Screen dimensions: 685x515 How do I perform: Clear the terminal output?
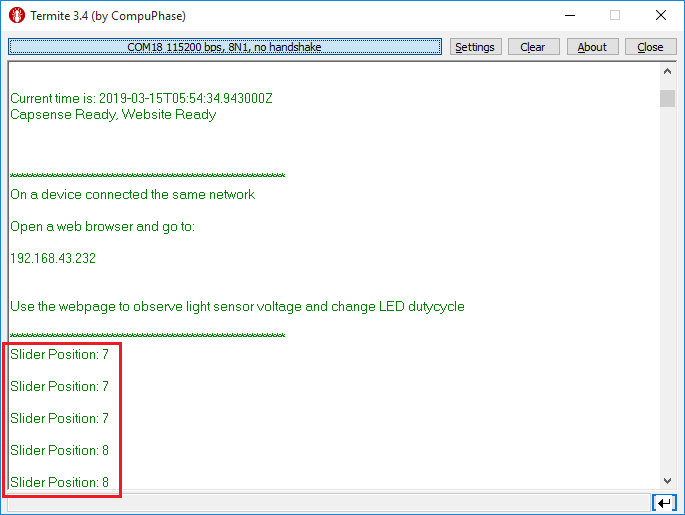[x=533, y=47]
